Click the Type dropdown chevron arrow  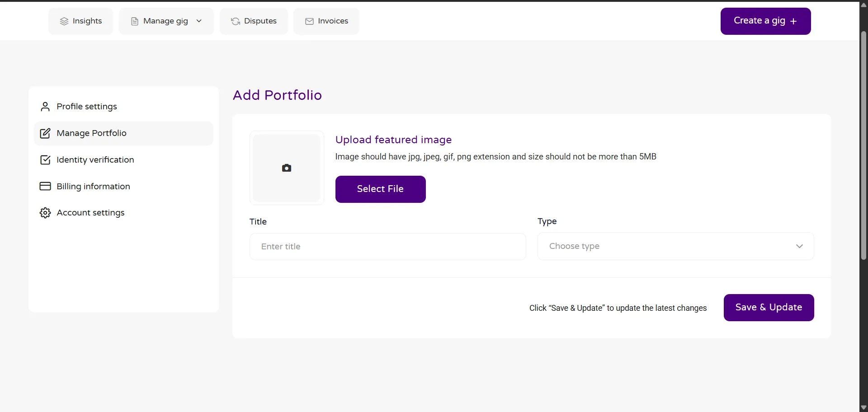click(799, 246)
